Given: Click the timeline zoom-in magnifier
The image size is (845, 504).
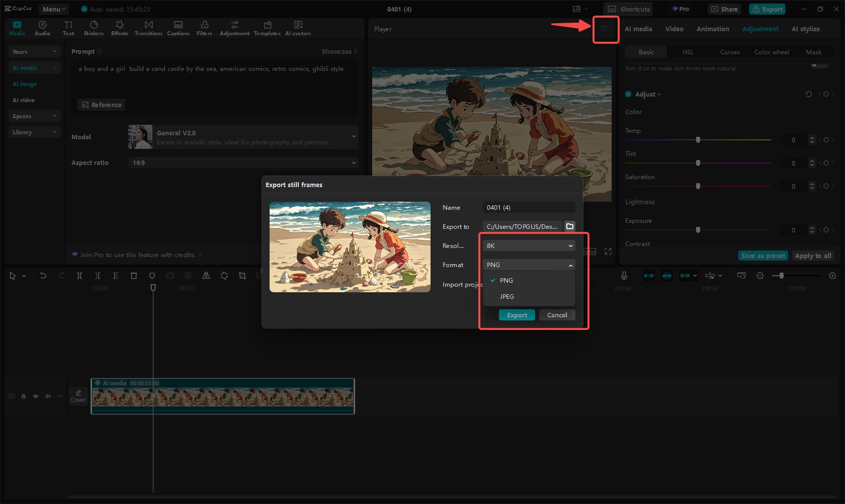Looking at the screenshot, I should click(x=832, y=276).
